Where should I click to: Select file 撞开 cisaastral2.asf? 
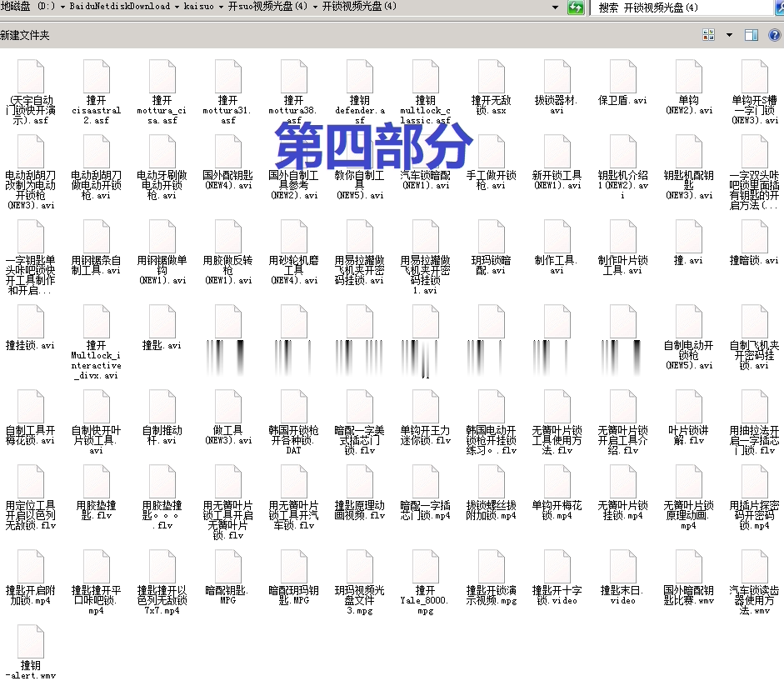click(x=96, y=92)
